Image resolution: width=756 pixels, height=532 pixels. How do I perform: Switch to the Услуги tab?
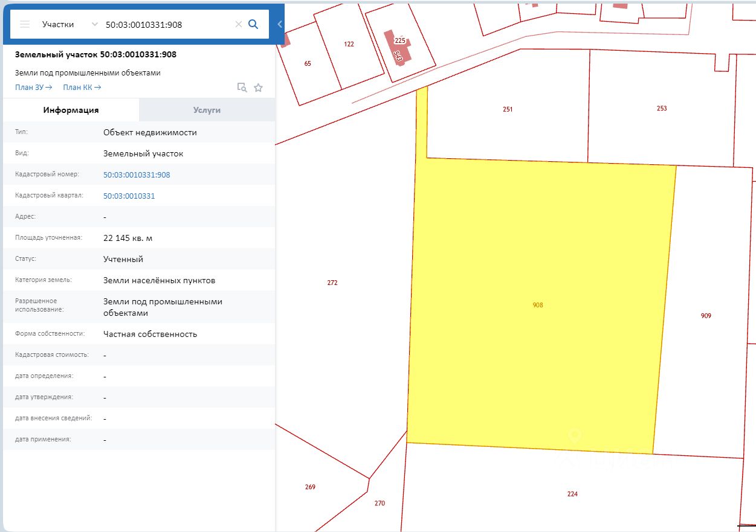point(207,110)
